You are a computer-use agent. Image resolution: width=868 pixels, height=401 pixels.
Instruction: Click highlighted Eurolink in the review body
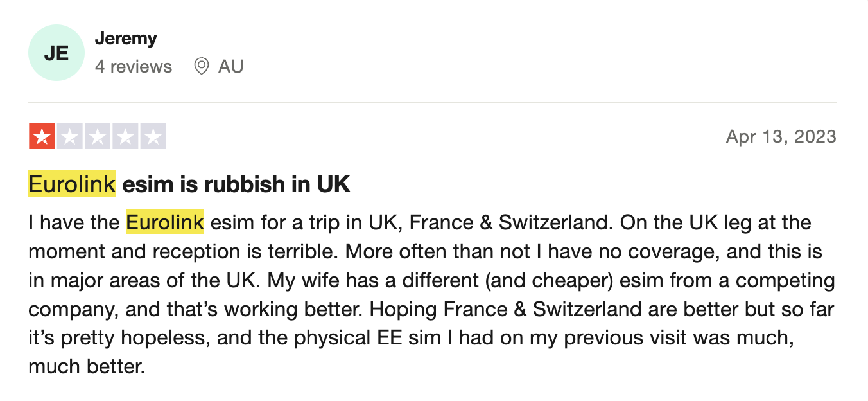(x=165, y=222)
